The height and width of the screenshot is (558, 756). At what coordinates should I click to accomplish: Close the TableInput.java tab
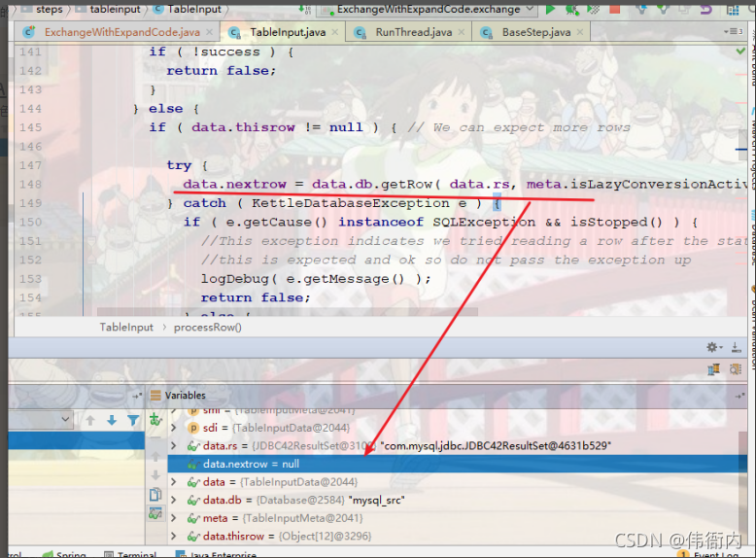(x=335, y=32)
